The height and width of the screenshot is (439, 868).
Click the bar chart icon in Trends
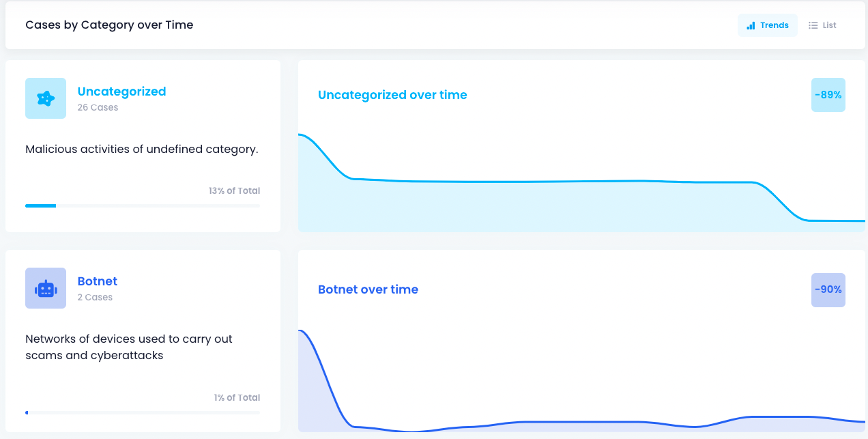[751, 25]
